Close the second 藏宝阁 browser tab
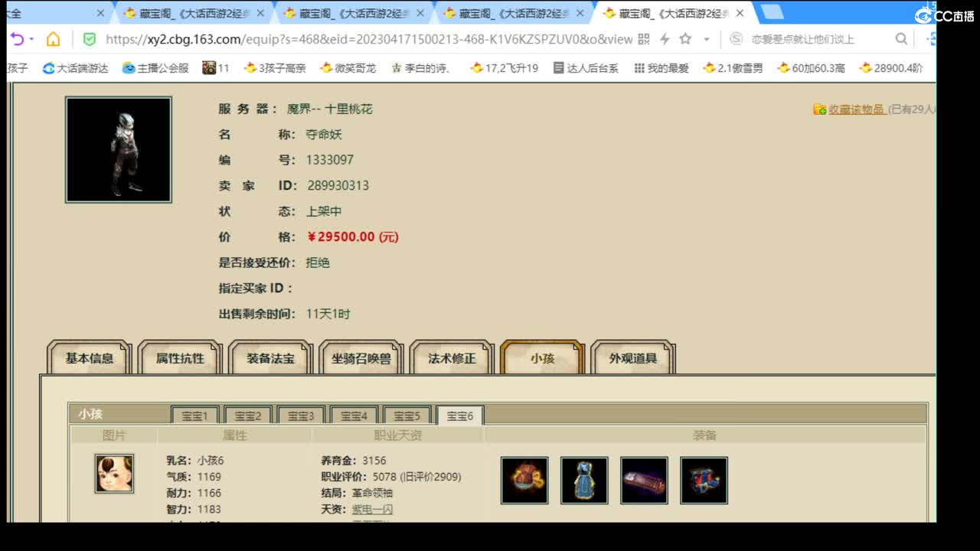 [x=420, y=13]
